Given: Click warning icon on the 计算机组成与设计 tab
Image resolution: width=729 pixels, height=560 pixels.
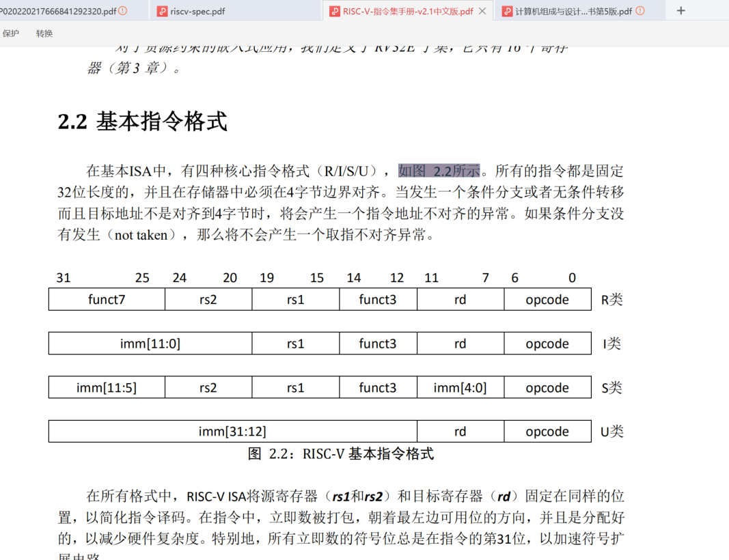Looking at the screenshot, I should tap(640, 11).
